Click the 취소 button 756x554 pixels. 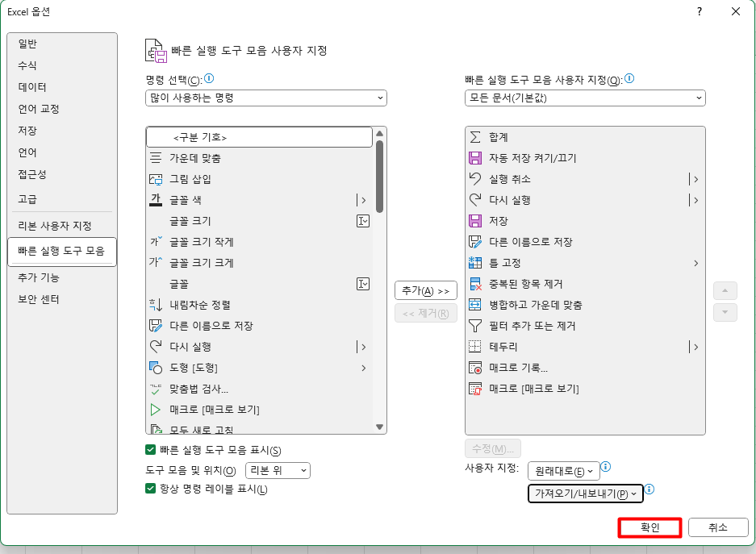tap(718, 527)
